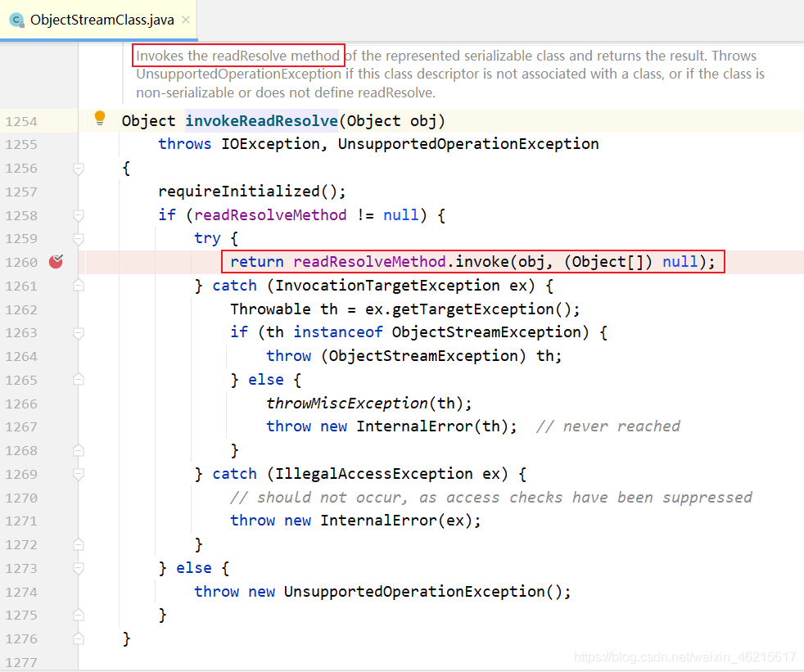804x672 pixels.
Task: Collapse the if block fold at line 1258
Action: (x=79, y=215)
